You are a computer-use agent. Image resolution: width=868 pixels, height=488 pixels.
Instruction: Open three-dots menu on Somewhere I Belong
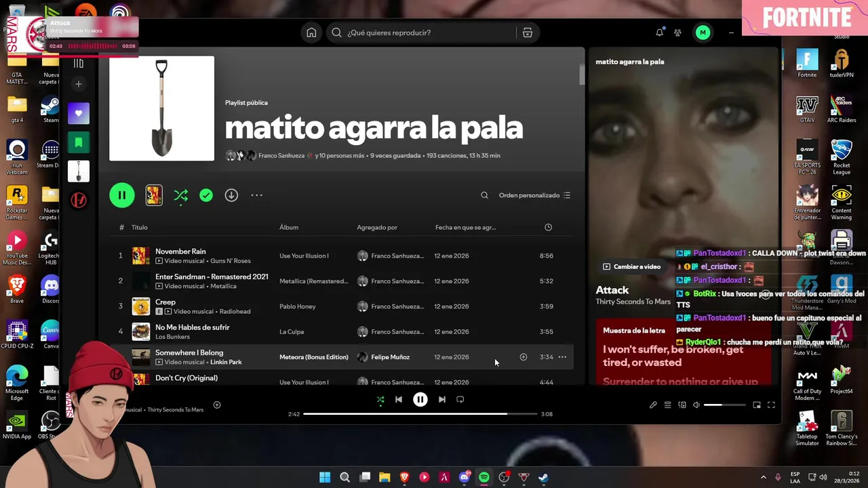pos(562,357)
